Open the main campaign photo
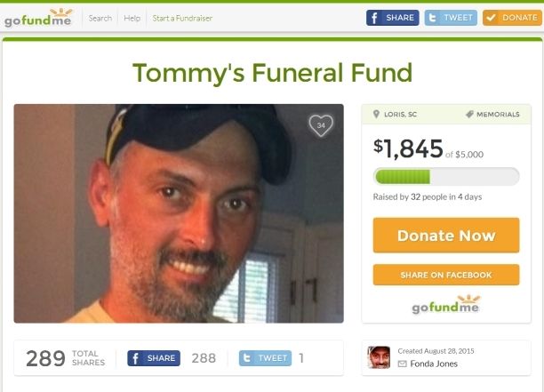Viewport: 544px width, 392px height. pos(179,213)
